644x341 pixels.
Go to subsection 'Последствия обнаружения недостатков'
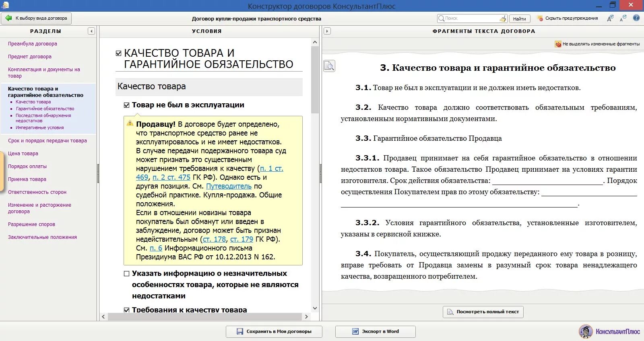[43, 118]
